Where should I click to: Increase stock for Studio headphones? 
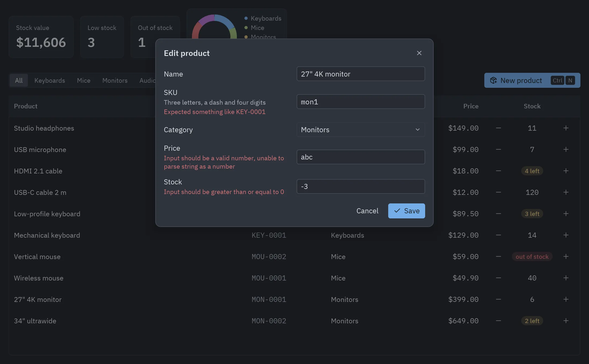point(566,128)
